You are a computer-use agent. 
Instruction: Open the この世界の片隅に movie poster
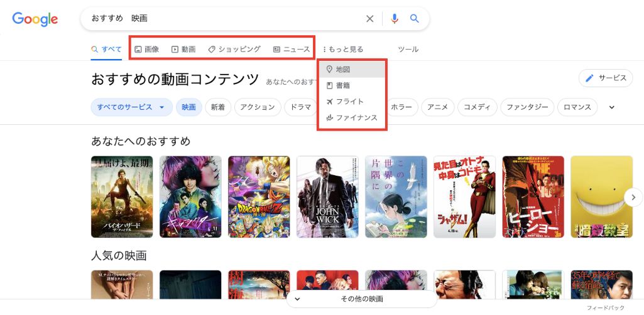396,196
